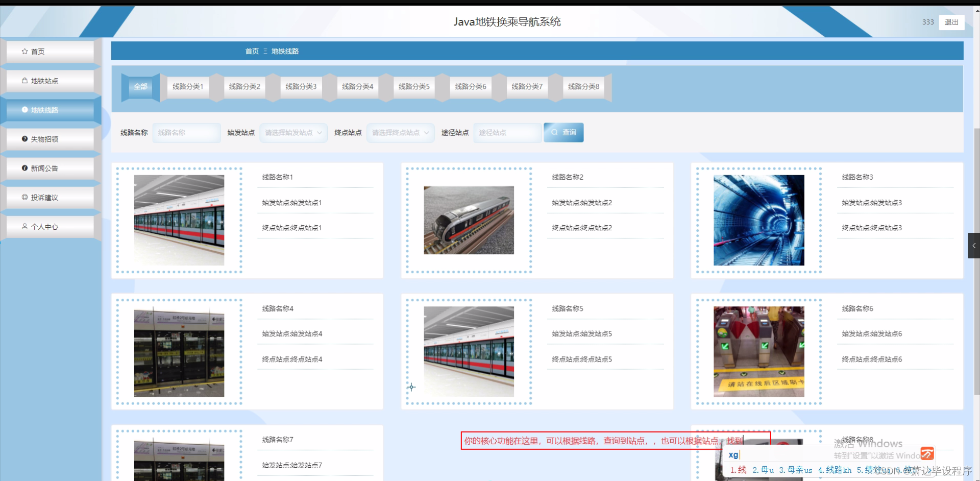Click the 线路名称6 title text
This screenshot has width=980, height=481.
pyautogui.click(x=857, y=308)
